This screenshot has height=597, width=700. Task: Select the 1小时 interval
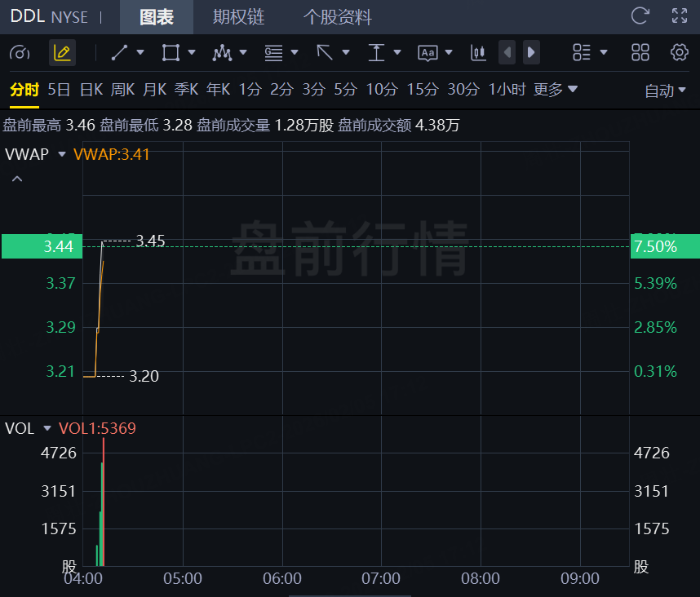click(x=507, y=90)
